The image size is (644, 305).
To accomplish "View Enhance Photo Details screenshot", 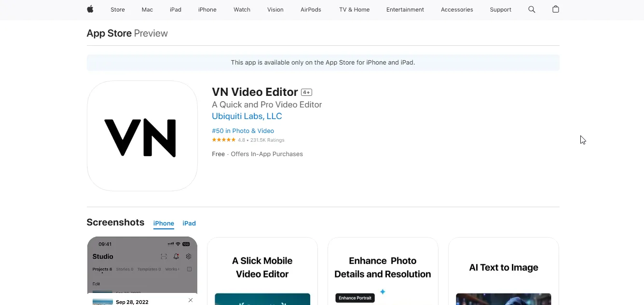I will coord(383,271).
